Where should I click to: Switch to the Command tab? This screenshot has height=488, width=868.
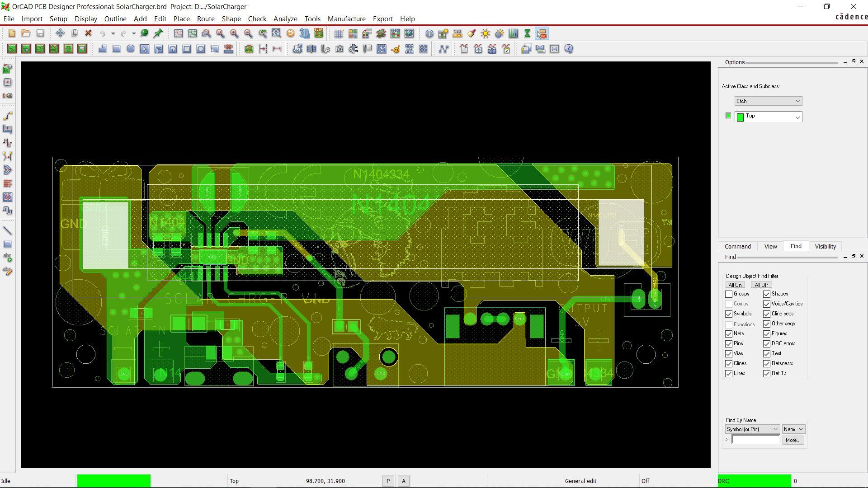[738, 247]
